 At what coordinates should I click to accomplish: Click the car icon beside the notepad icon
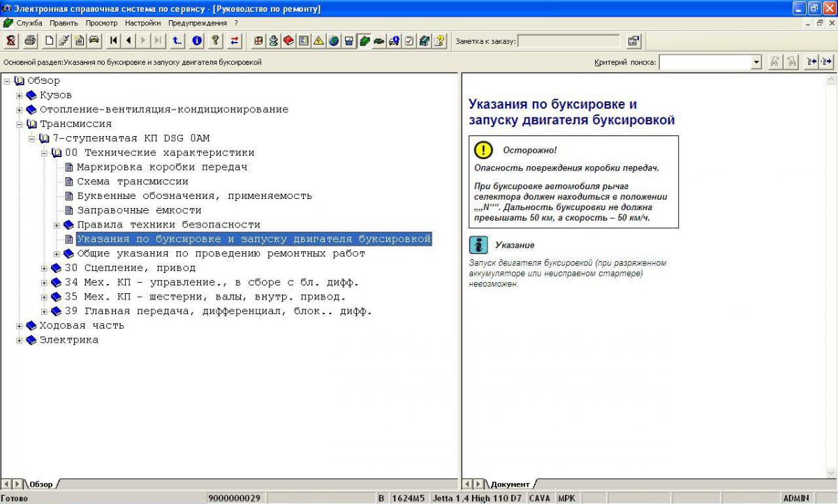(x=94, y=40)
